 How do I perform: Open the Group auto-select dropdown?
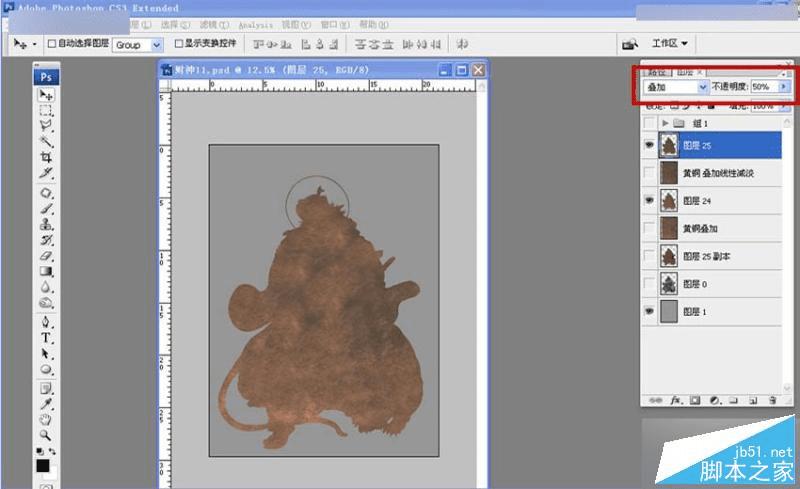[156, 45]
